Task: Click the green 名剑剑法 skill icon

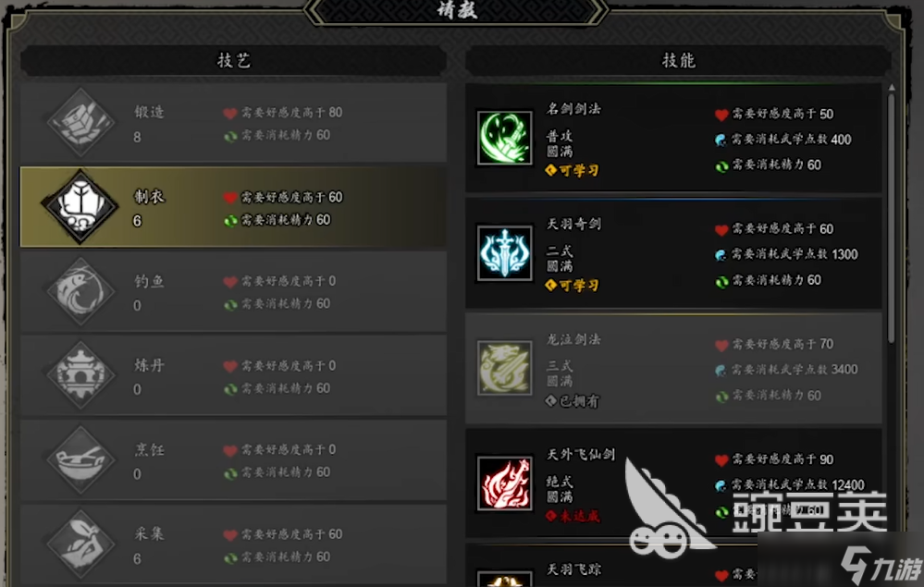Action: click(x=504, y=139)
